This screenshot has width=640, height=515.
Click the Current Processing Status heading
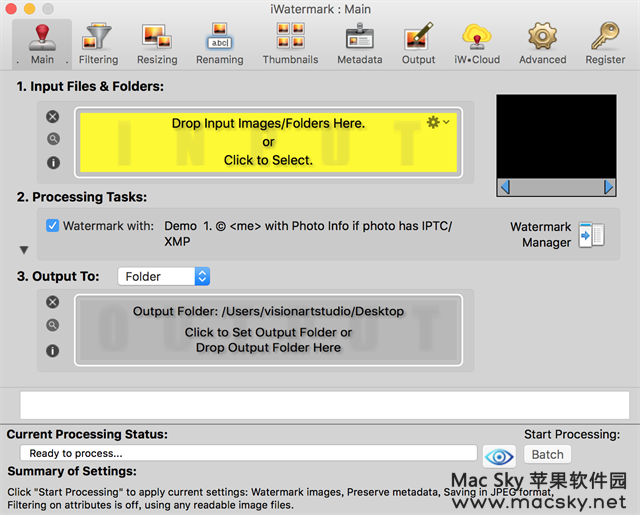[x=87, y=434]
